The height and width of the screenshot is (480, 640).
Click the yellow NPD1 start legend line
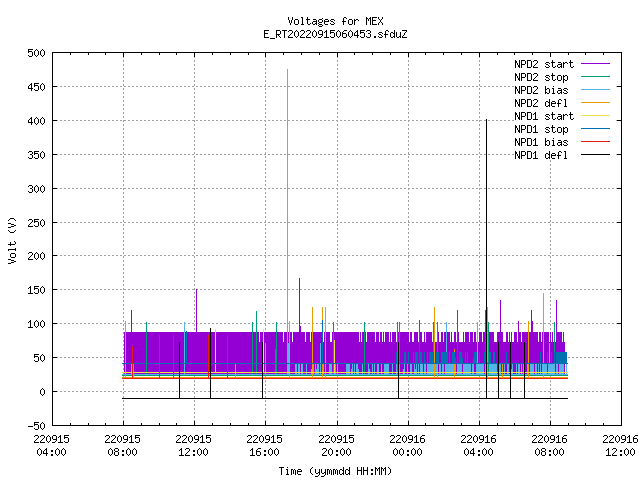coord(595,116)
